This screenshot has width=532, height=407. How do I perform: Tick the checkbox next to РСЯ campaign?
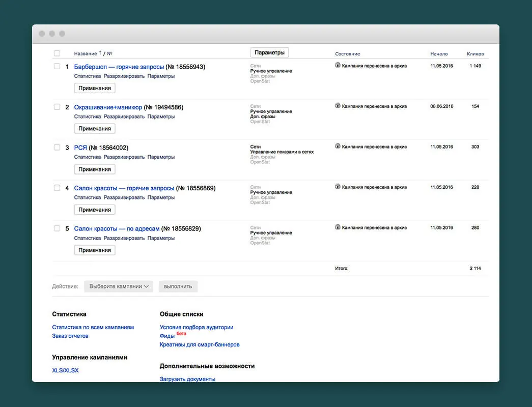57,147
